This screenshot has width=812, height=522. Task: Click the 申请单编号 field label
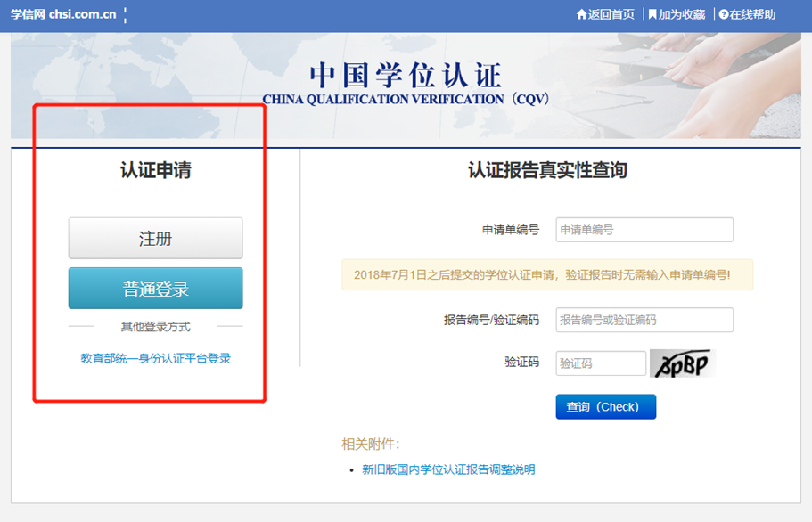[x=511, y=230]
